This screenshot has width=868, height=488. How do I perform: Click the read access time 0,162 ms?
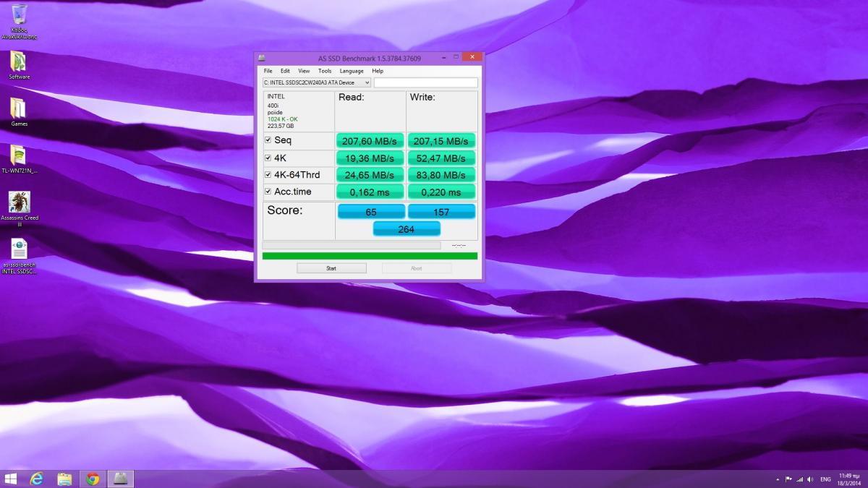370,192
